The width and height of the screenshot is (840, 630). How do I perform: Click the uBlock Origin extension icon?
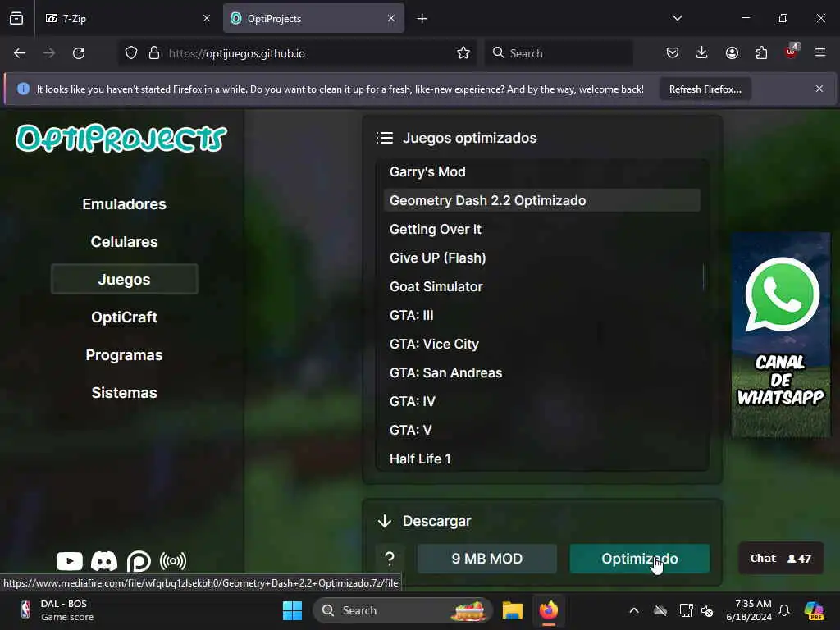792,52
